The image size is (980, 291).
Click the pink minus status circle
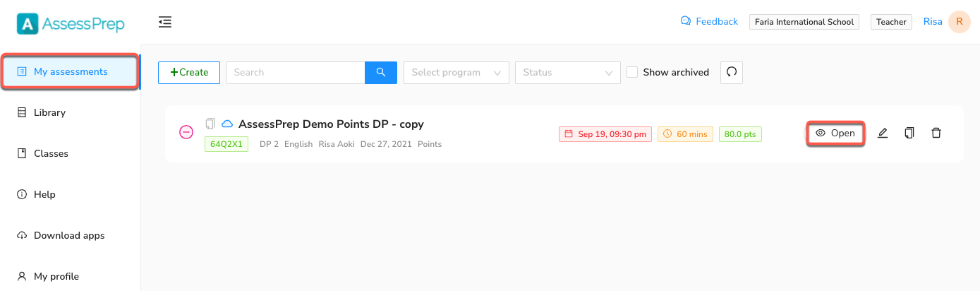point(186,132)
